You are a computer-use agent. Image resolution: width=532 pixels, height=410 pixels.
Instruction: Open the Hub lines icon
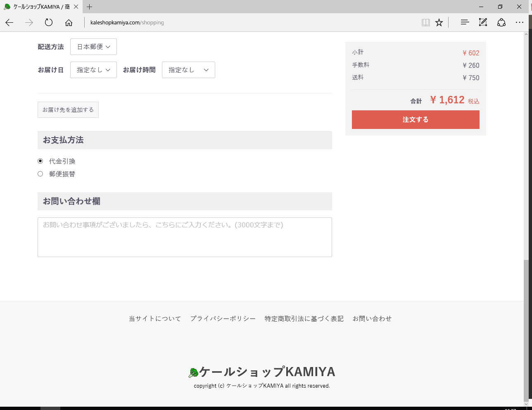coord(465,23)
